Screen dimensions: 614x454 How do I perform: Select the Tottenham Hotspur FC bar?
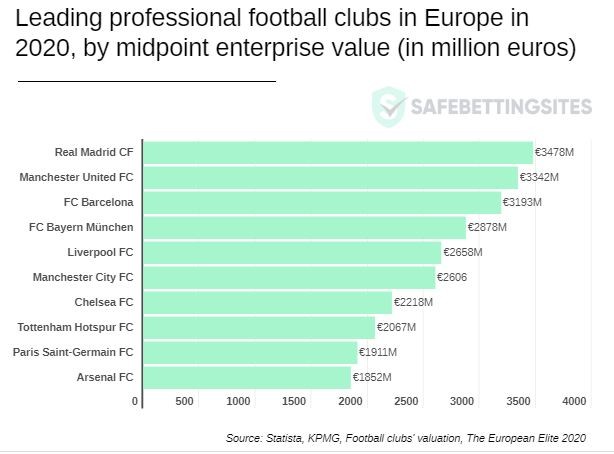coord(259,327)
